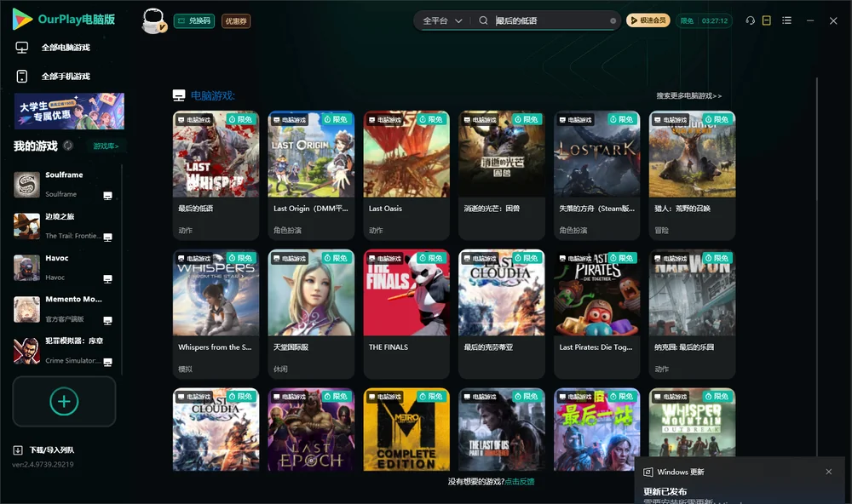Image resolution: width=852 pixels, height=504 pixels.
Task: Open the 游戏库> link
Action: [x=106, y=146]
